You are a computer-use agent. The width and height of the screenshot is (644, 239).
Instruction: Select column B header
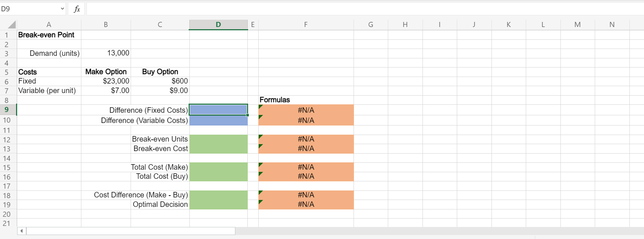[106, 24]
